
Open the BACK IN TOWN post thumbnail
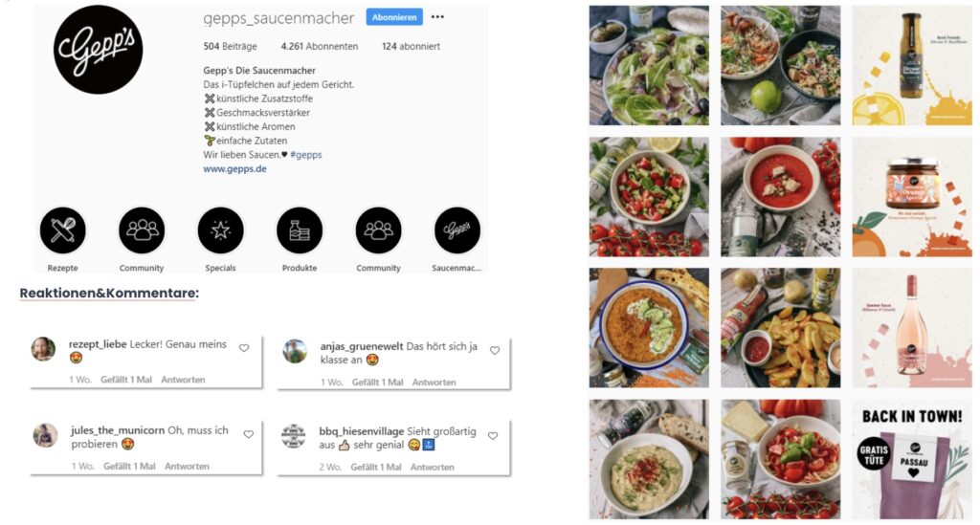pos(912,459)
